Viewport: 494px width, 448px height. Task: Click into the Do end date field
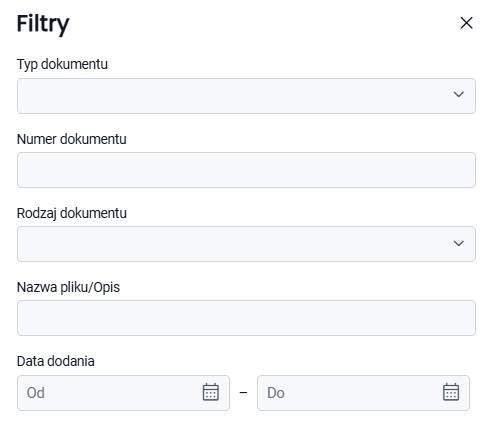[363, 393]
